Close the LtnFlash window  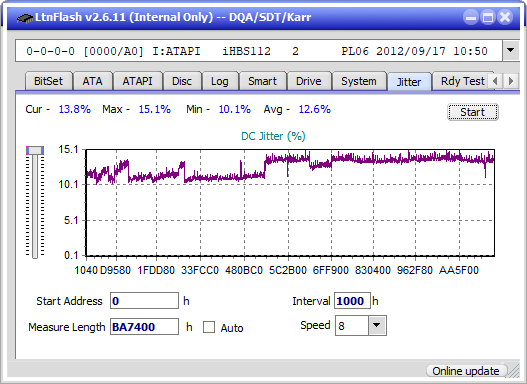pyautogui.click(x=505, y=17)
